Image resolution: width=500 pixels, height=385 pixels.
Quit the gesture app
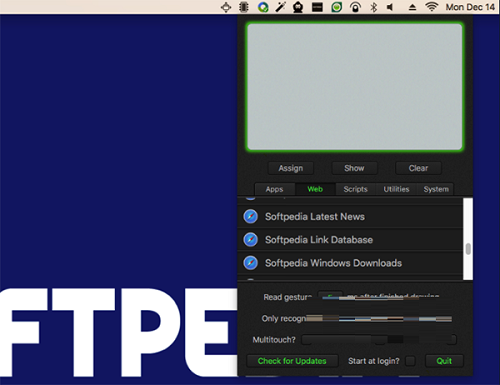point(444,361)
